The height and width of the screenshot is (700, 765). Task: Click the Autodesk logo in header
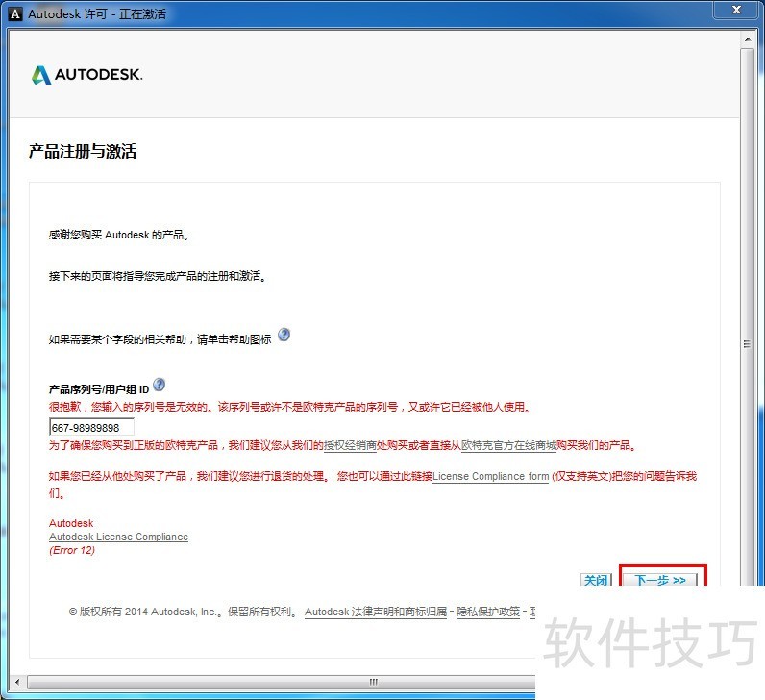pyautogui.click(x=86, y=75)
